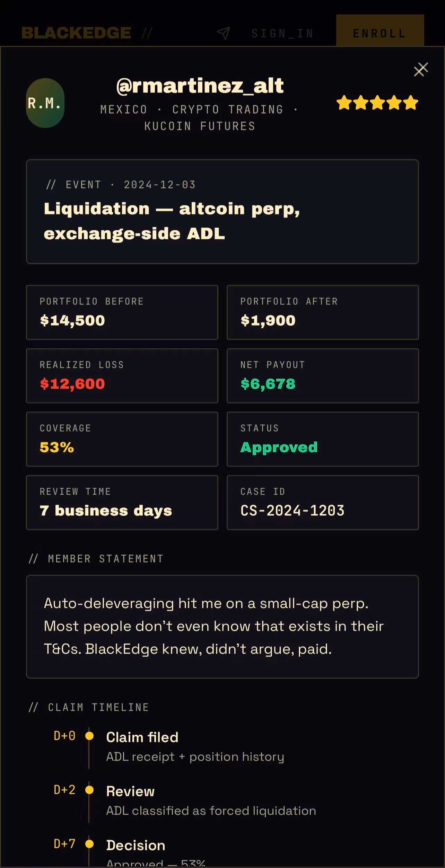
Task: Click the five-star rating icons
Action: 377,103
